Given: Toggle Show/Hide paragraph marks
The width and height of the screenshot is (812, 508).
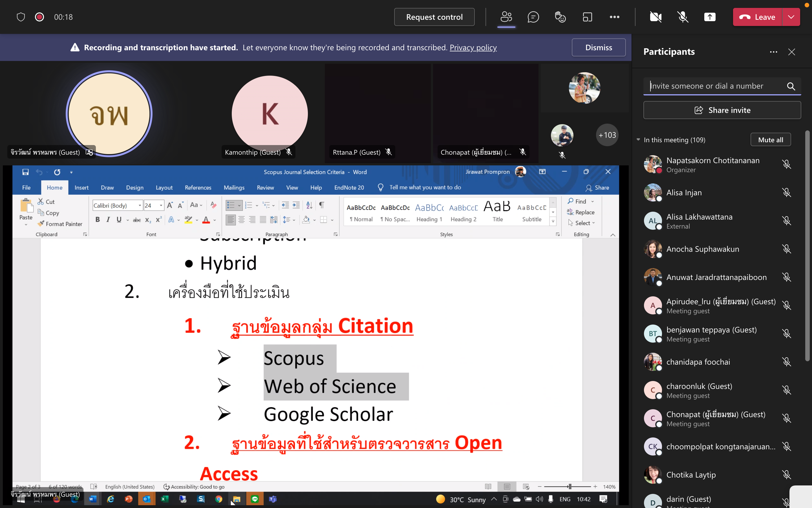Looking at the screenshot, I should 321,205.
